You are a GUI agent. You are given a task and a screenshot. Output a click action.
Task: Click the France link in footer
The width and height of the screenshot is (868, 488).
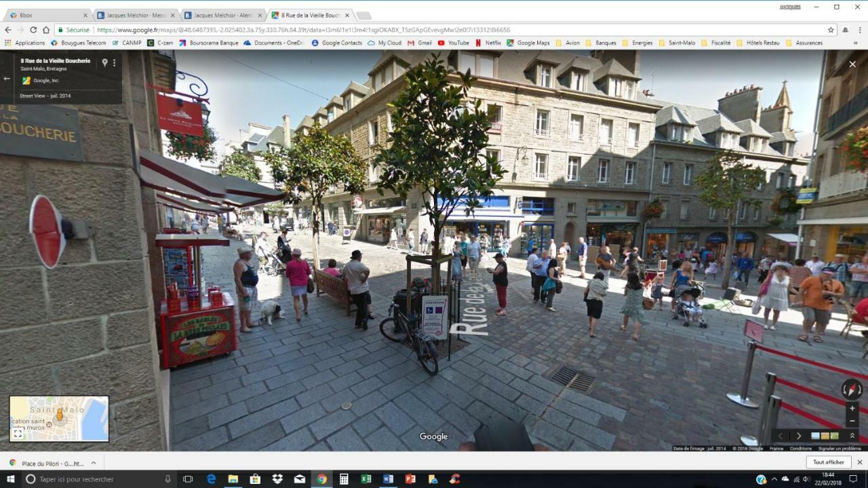pyautogui.click(x=776, y=449)
